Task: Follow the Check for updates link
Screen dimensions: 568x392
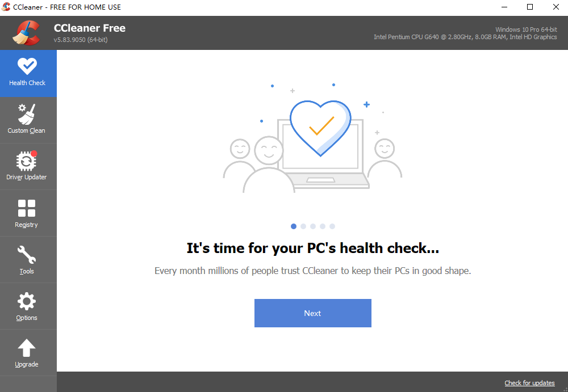Action: pyautogui.click(x=529, y=383)
